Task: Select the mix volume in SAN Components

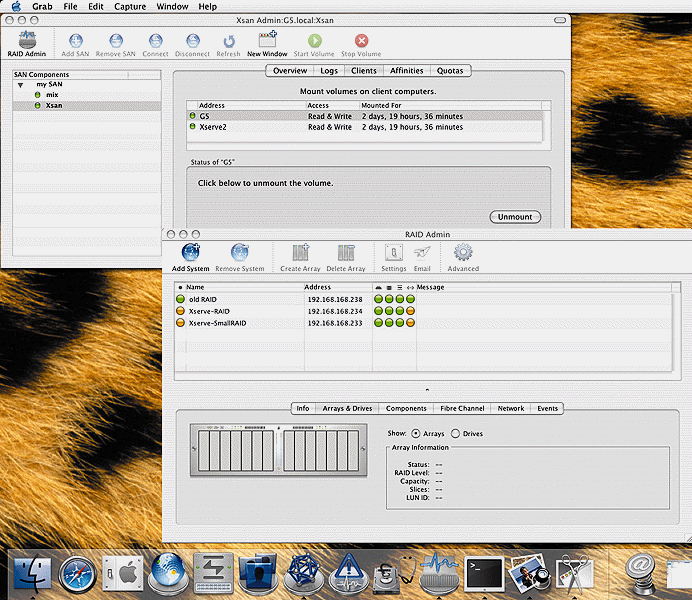Action: 86,95
